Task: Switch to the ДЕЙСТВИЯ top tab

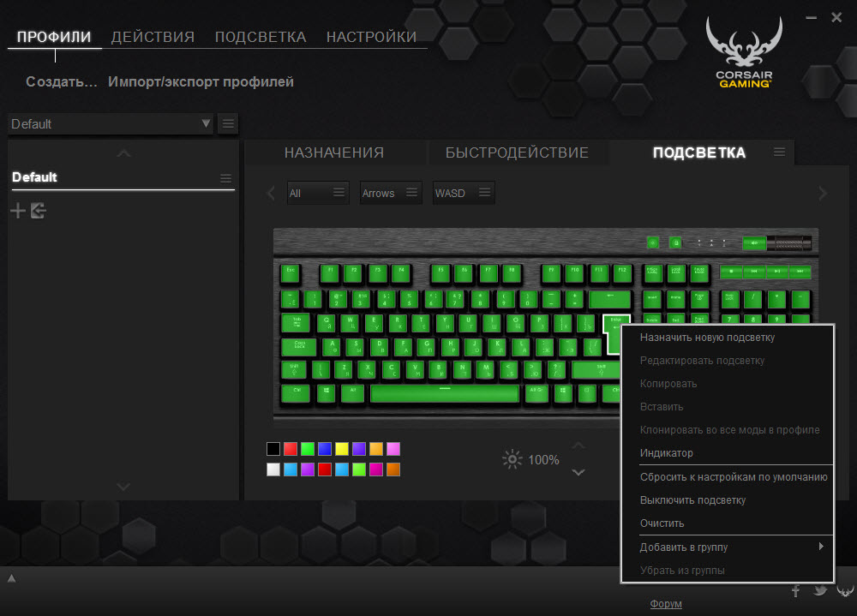Action: [153, 37]
